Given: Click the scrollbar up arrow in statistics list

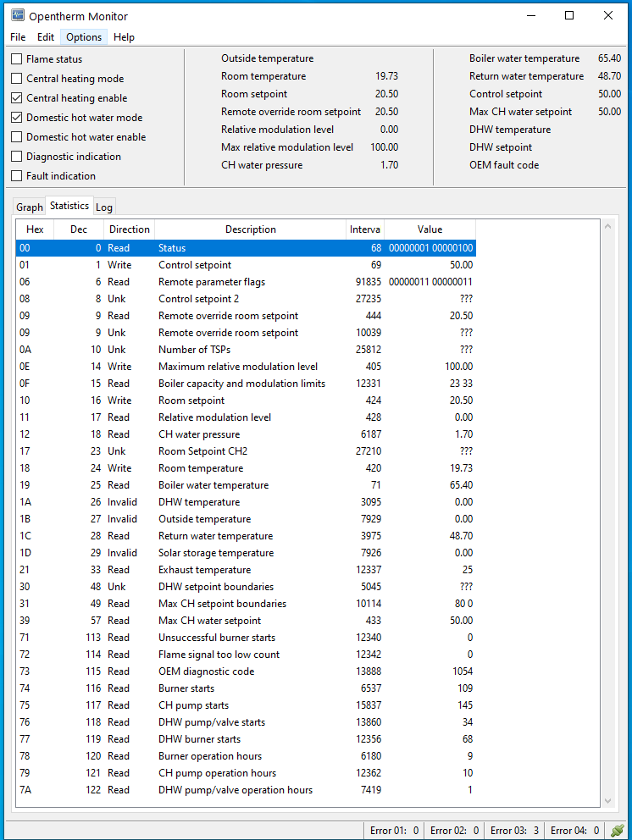Looking at the screenshot, I should click(x=608, y=227).
